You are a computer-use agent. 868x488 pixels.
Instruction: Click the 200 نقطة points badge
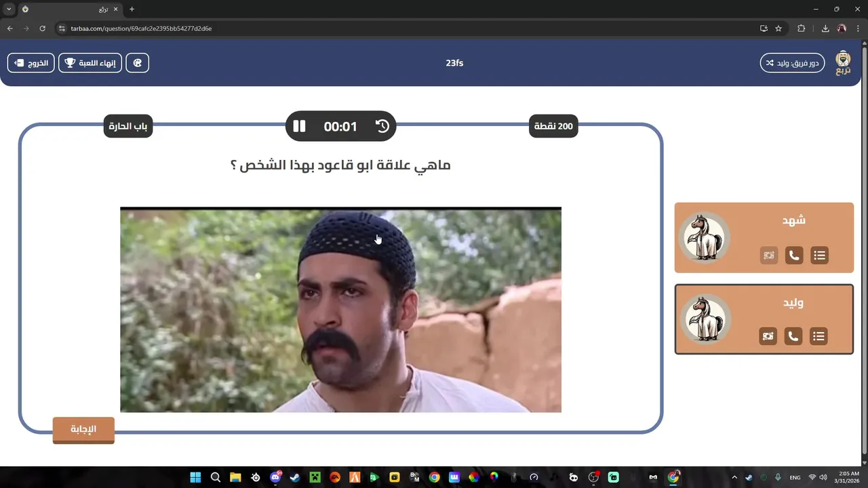[x=553, y=126]
